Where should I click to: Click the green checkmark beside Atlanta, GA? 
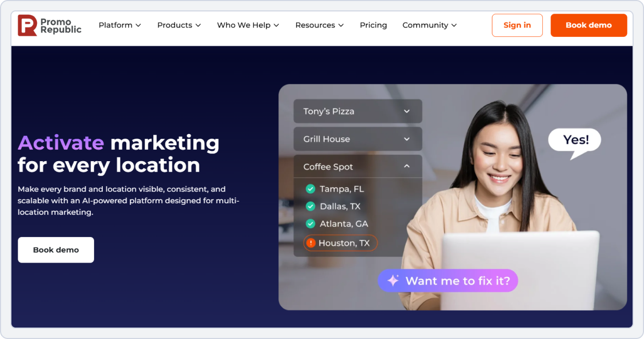[x=310, y=224]
